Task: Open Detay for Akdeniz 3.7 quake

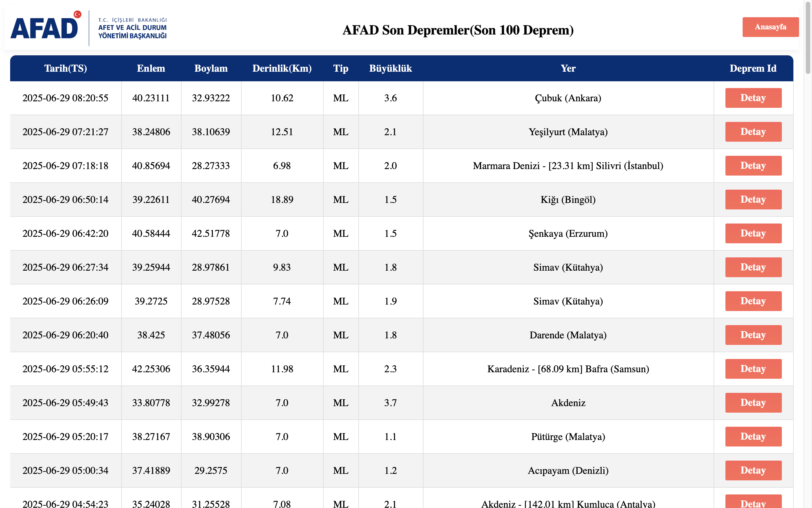Action: point(753,403)
